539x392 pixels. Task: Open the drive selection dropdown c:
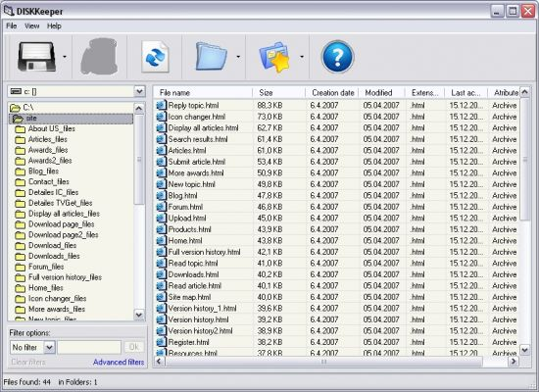click(76, 91)
